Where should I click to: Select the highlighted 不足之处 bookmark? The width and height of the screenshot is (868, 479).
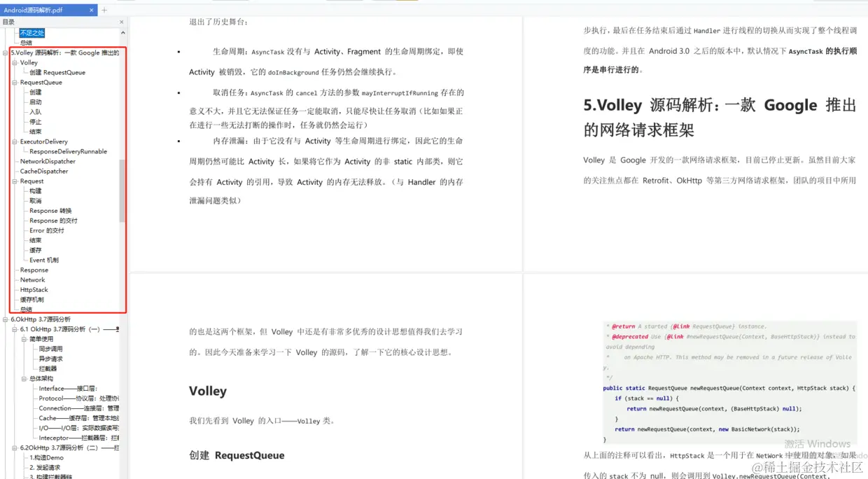[x=32, y=33]
